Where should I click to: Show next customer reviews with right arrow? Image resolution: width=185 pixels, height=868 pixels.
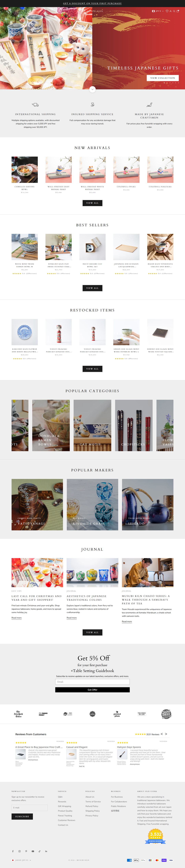[166, 734]
